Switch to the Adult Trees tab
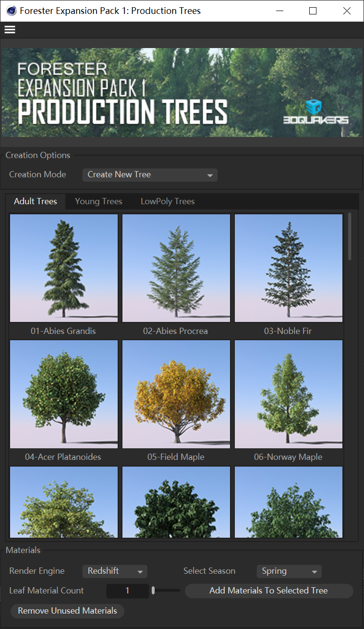 point(36,201)
